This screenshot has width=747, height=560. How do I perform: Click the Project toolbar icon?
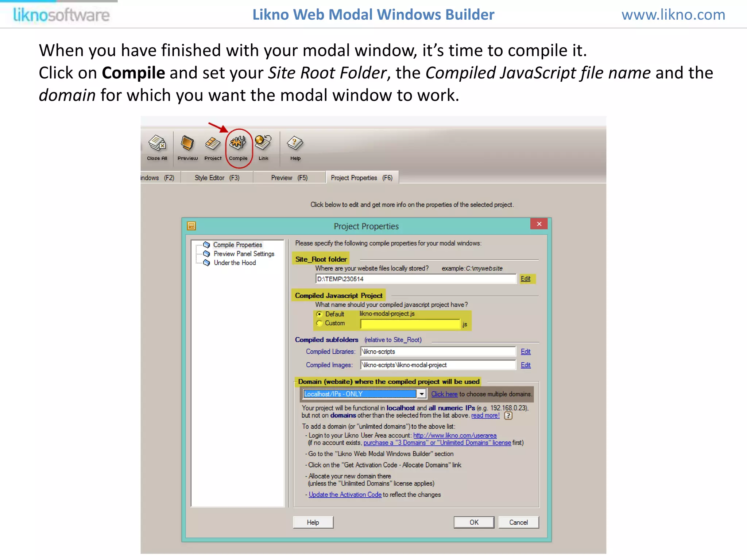(213, 147)
